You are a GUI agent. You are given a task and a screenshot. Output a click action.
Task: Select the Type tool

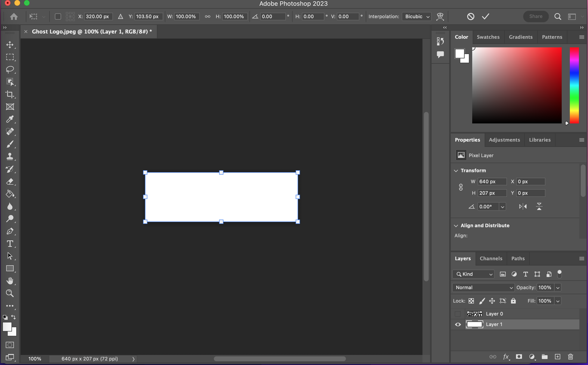pyautogui.click(x=10, y=243)
